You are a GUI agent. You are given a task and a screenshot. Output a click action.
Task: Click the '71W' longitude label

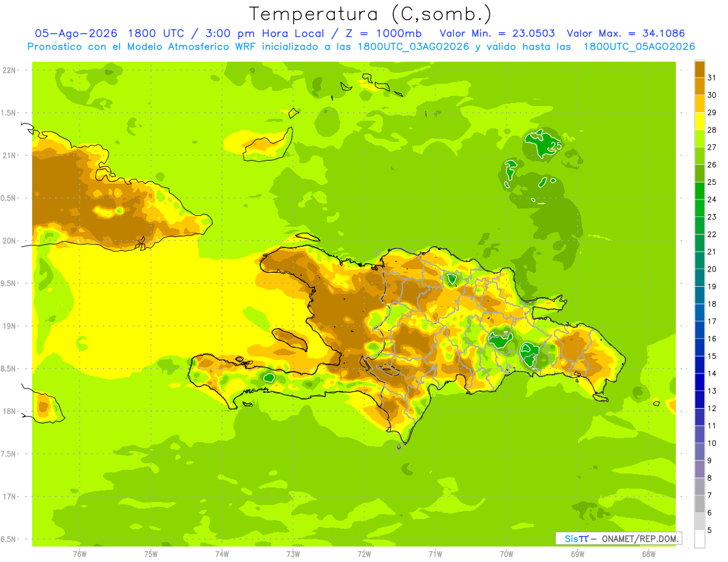[x=435, y=554]
